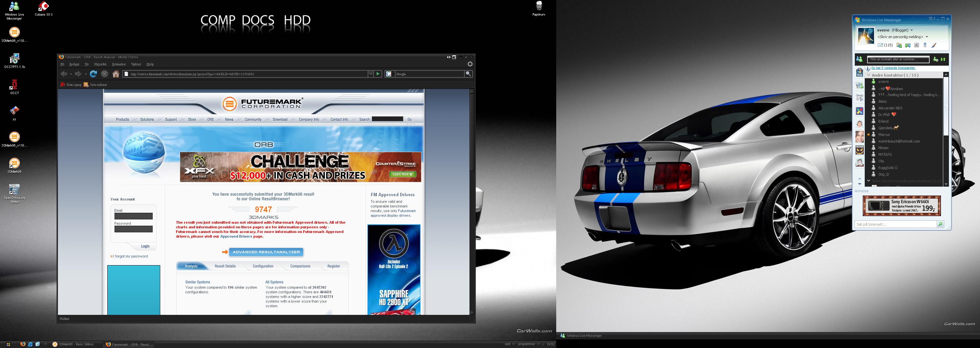
Task: Open the Papirkurv recycle bin on the desktop
Action: pyautogui.click(x=539, y=8)
